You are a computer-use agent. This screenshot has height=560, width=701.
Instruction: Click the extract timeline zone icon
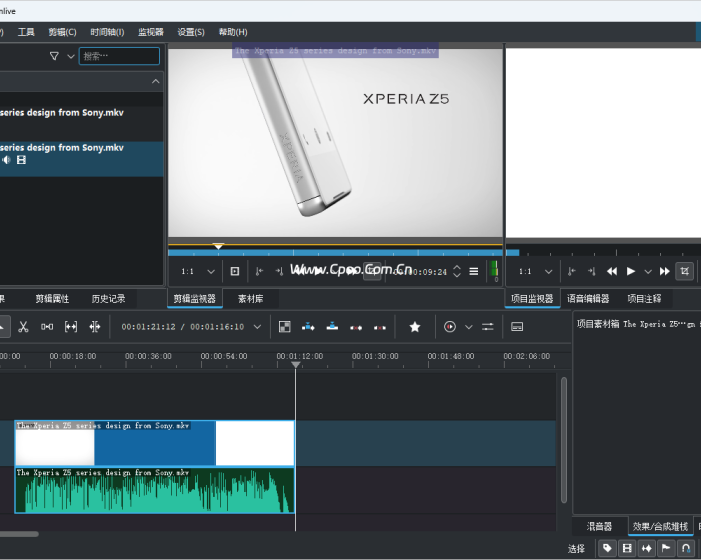click(x=356, y=327)
